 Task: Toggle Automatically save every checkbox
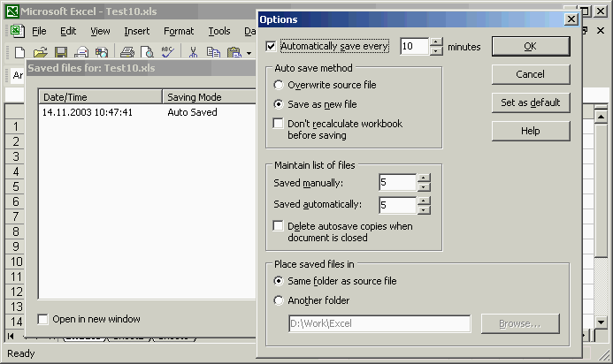[x=271, y=46]
